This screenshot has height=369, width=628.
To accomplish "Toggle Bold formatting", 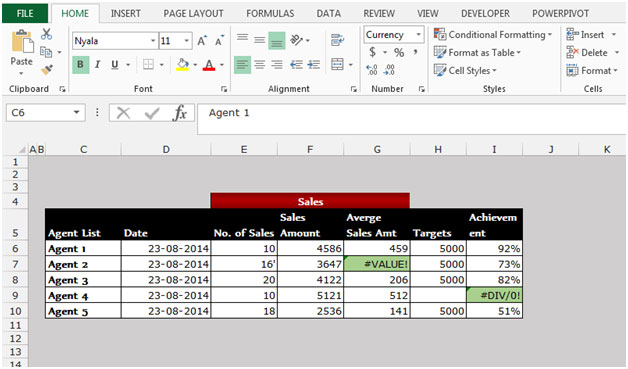I will 81,65.
